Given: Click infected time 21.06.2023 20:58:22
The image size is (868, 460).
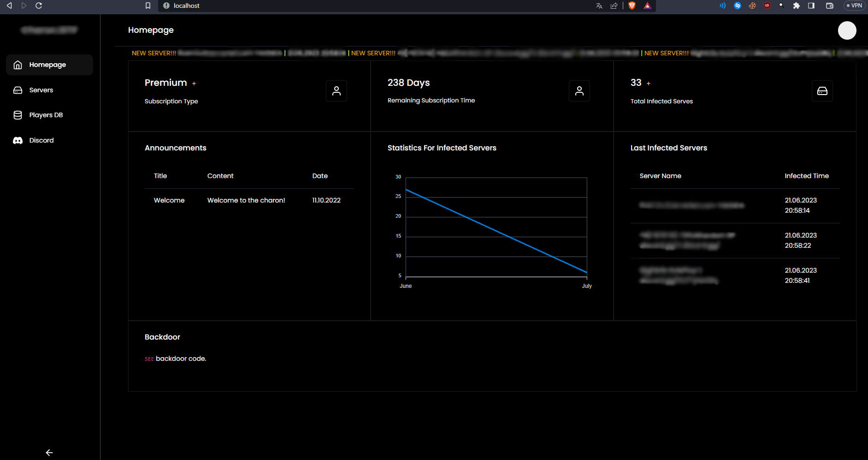Looking at the screenshot, I should (801, 240).
